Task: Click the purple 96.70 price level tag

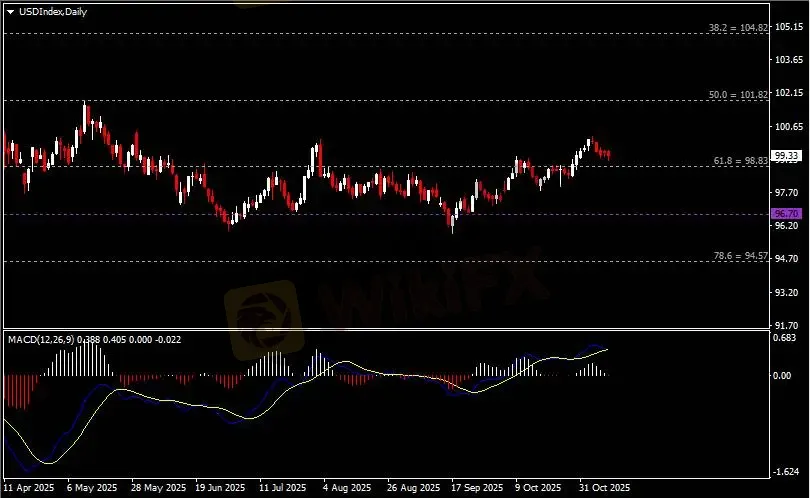Action: pos(787,214)
